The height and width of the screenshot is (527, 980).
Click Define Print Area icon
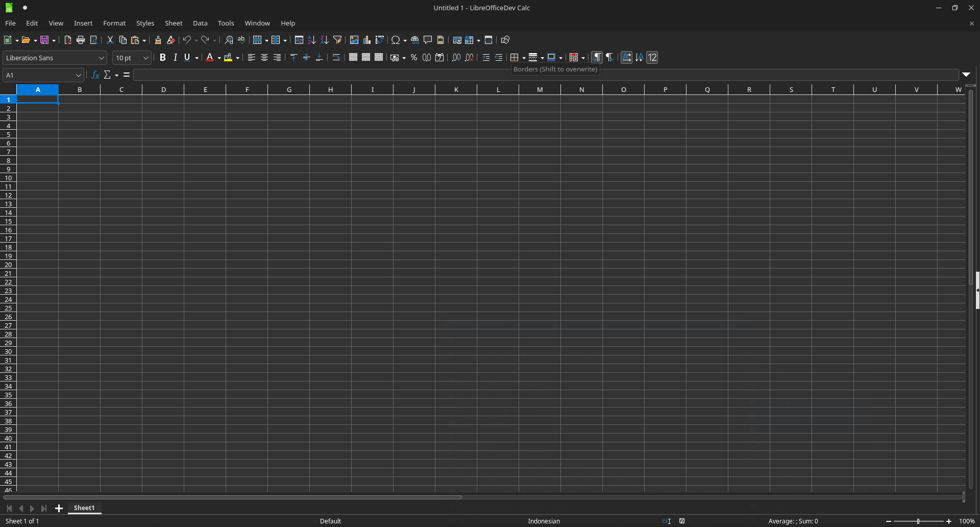[457, 40]
